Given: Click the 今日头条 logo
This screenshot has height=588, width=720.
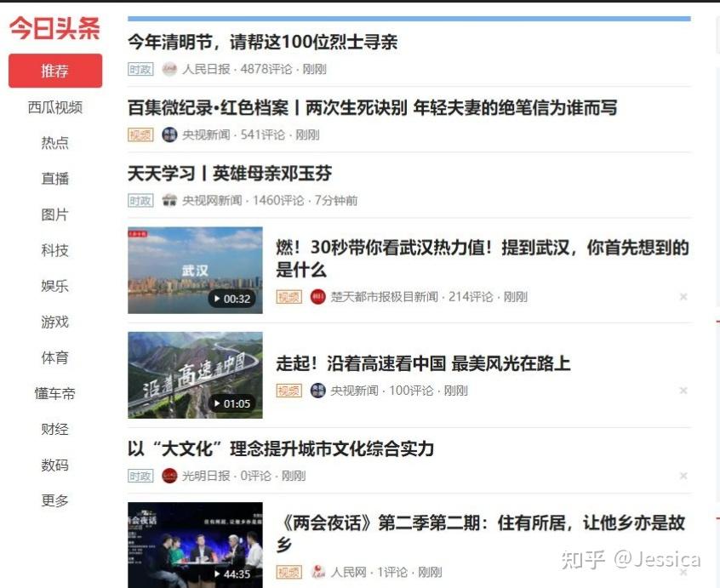Looking at the screenshot, I should click(x=54, y=28).
